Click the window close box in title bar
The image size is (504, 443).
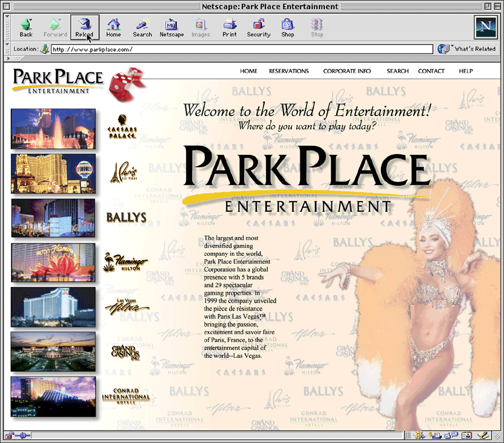6,6
